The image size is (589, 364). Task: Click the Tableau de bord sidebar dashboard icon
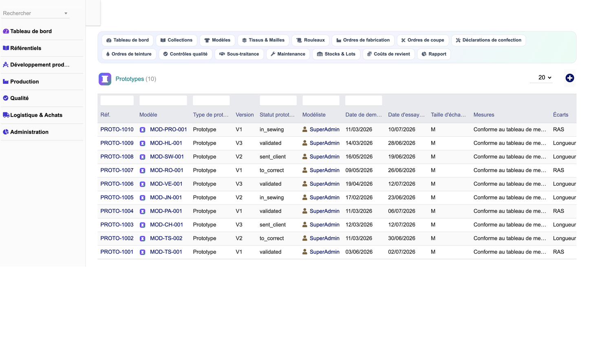(6, 31)
